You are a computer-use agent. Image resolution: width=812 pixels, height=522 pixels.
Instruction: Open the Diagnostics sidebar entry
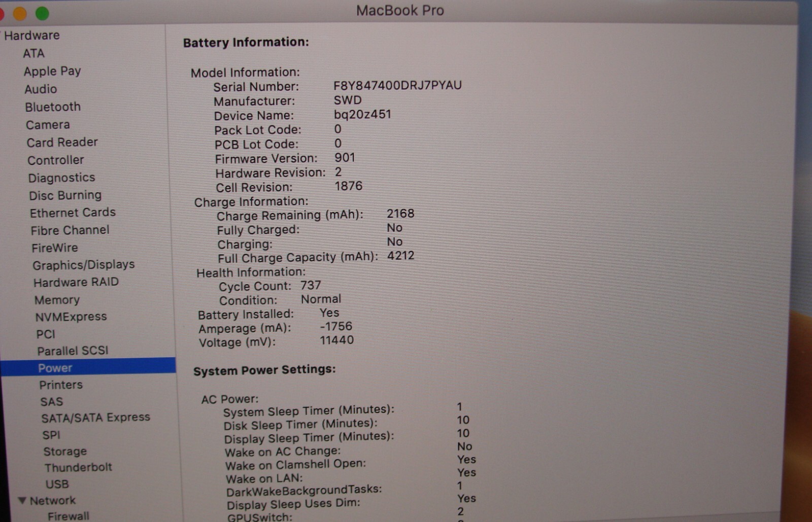tap(62, 178)
